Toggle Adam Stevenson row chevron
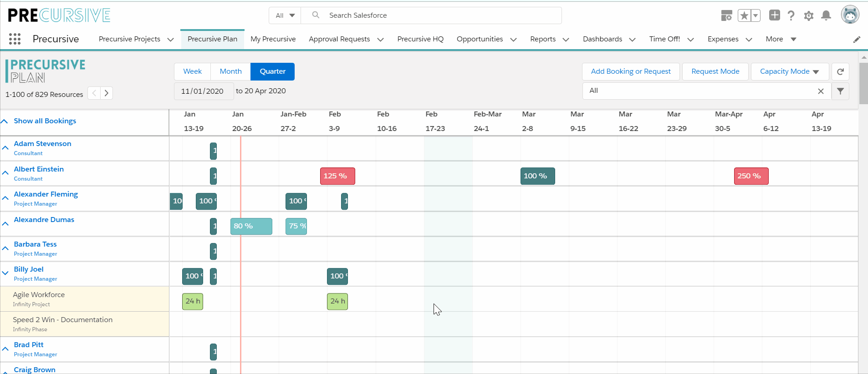This screenshot has width=868, height=374. pos(5,148)
